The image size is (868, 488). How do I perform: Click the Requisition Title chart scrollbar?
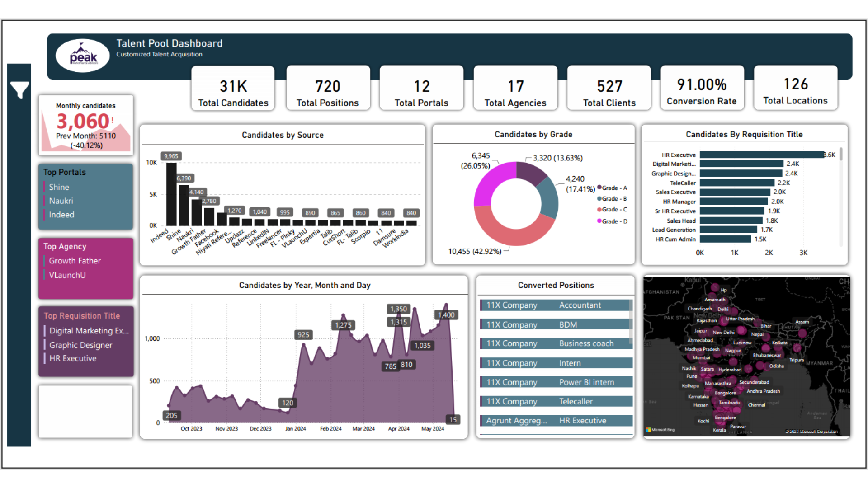click(x=841, y=154)
